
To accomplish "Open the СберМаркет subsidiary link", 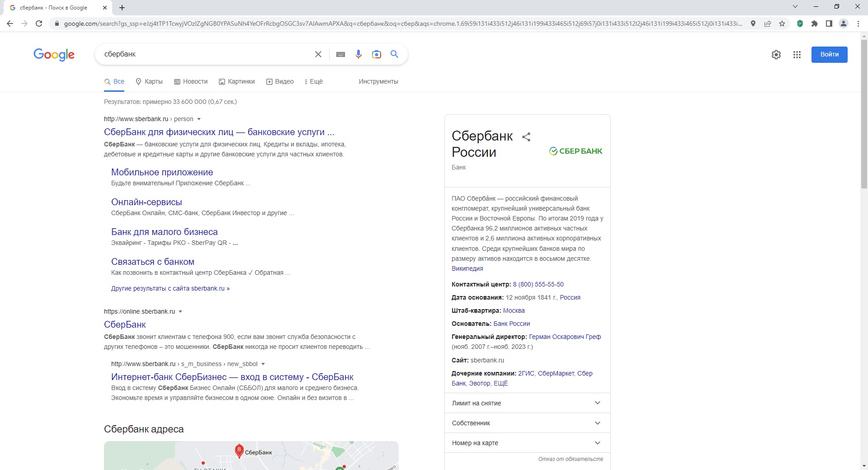I will point(556,373).
